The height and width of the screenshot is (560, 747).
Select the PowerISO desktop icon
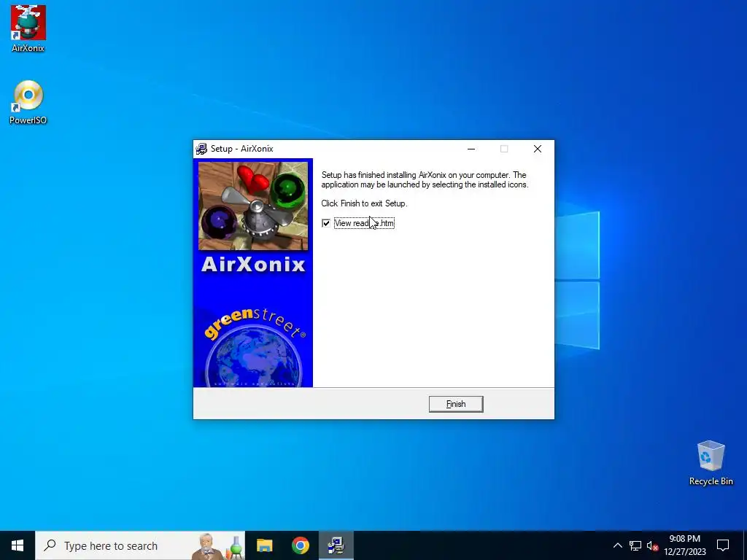pyautogui.click(x=28, y=102)
